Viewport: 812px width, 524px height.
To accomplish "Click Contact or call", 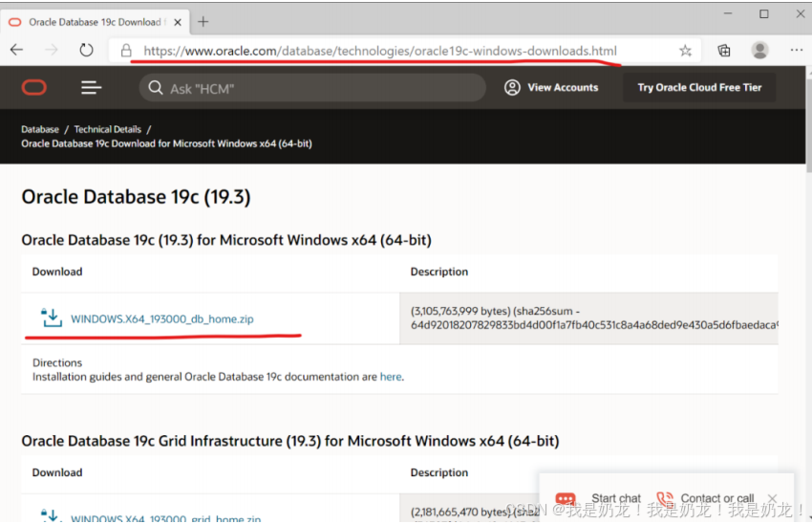I will [x=717, y=498].
